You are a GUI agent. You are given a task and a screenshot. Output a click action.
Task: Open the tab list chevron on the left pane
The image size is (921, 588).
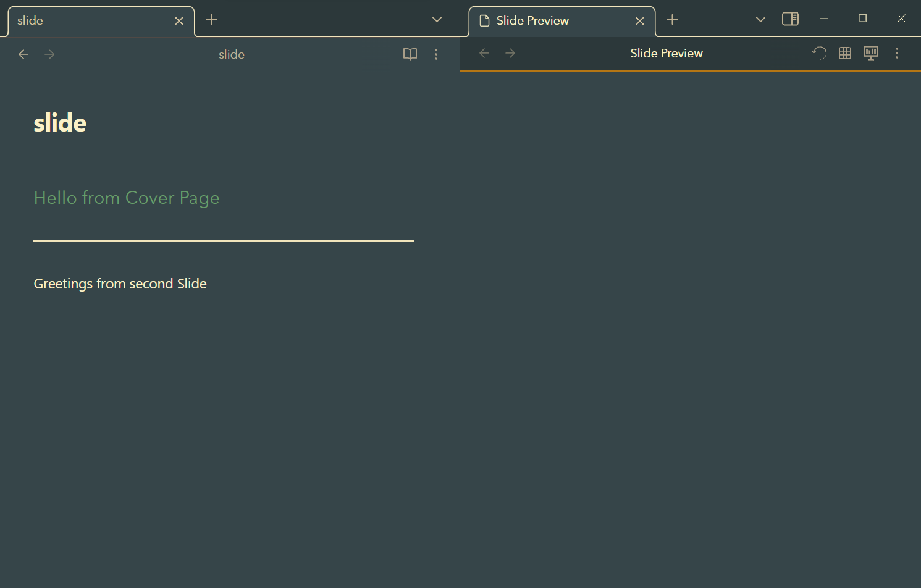coord(437,19)
